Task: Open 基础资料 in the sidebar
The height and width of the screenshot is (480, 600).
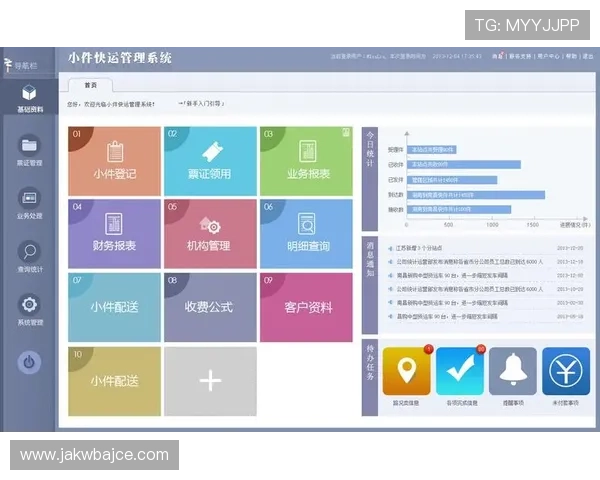Action: coord(29,98)
